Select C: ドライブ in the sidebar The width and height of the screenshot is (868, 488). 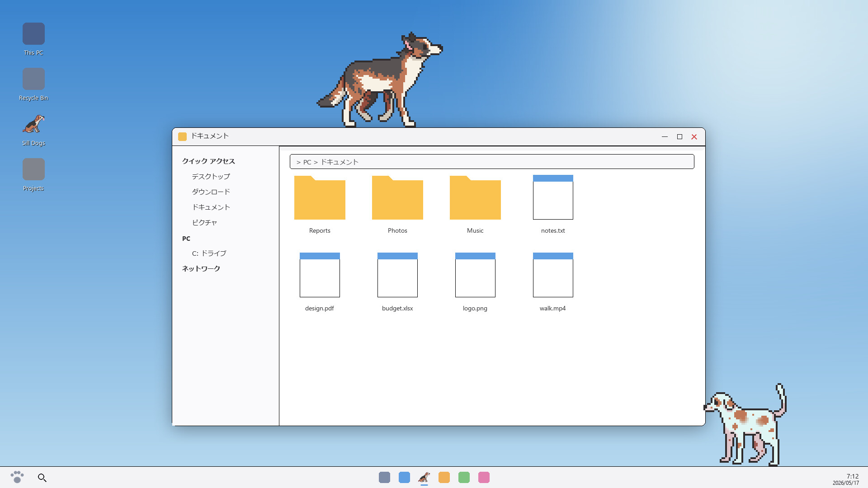209,253
